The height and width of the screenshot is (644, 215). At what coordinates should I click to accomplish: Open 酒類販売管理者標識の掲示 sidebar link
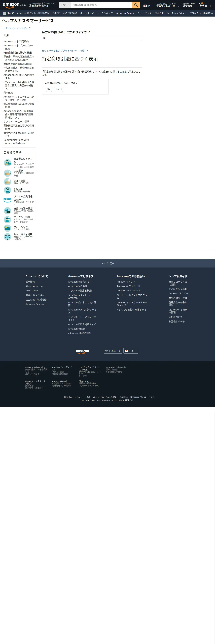pyautogui.click(x=18, y=64)
